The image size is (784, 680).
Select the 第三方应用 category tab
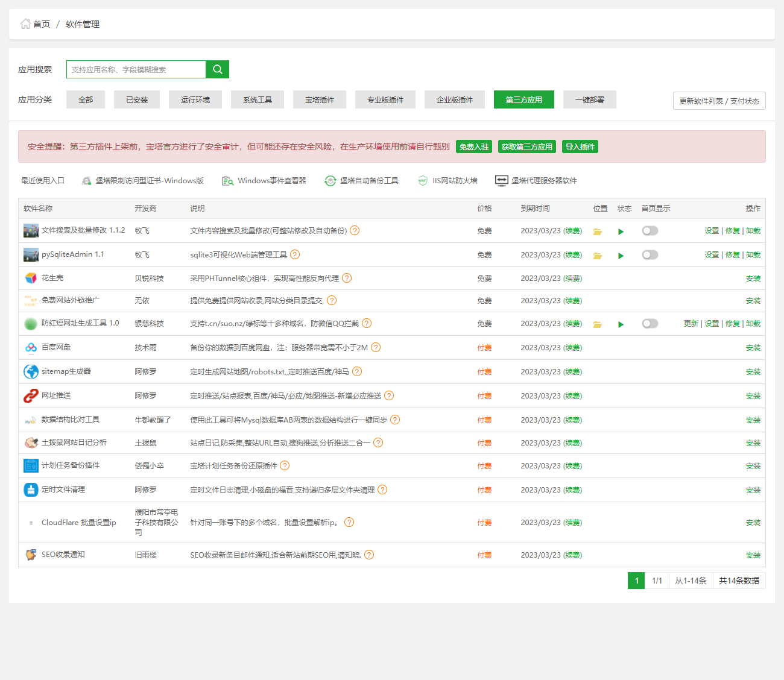pos(524,99)
